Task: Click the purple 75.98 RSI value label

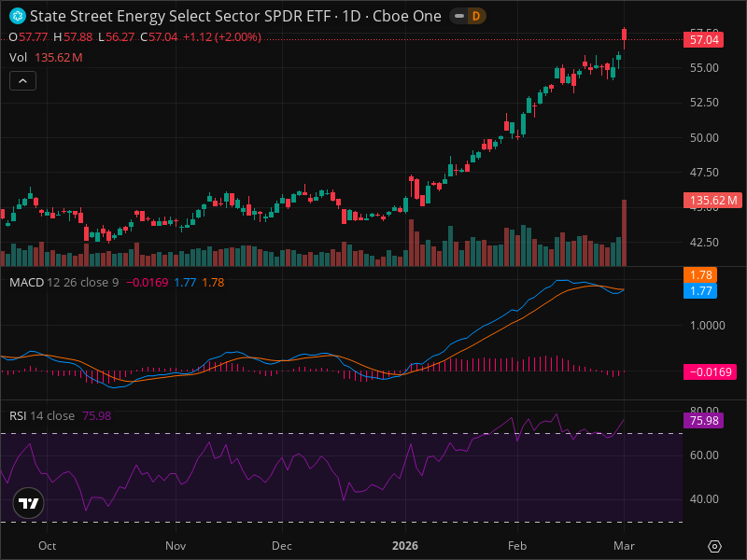Action: (x=704, y=421)
